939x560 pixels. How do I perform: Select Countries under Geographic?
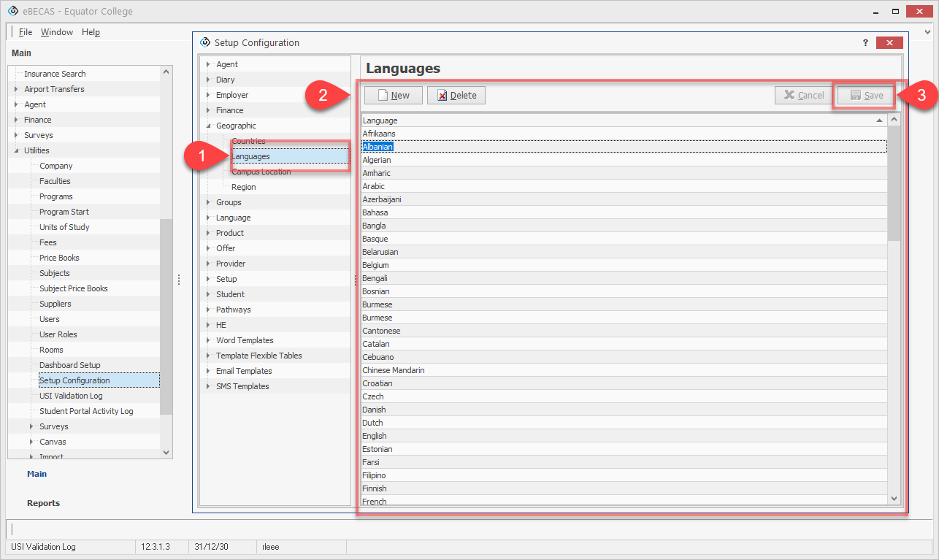[x=248, y=141]
